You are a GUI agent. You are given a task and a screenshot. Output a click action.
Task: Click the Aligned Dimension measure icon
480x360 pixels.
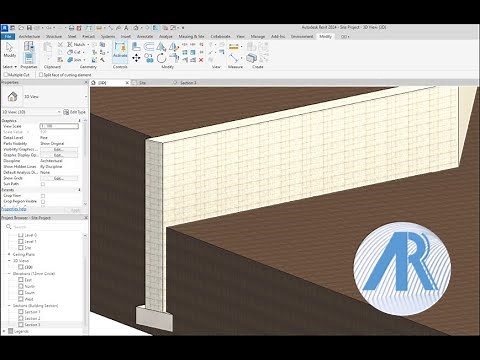pos(234,47)
